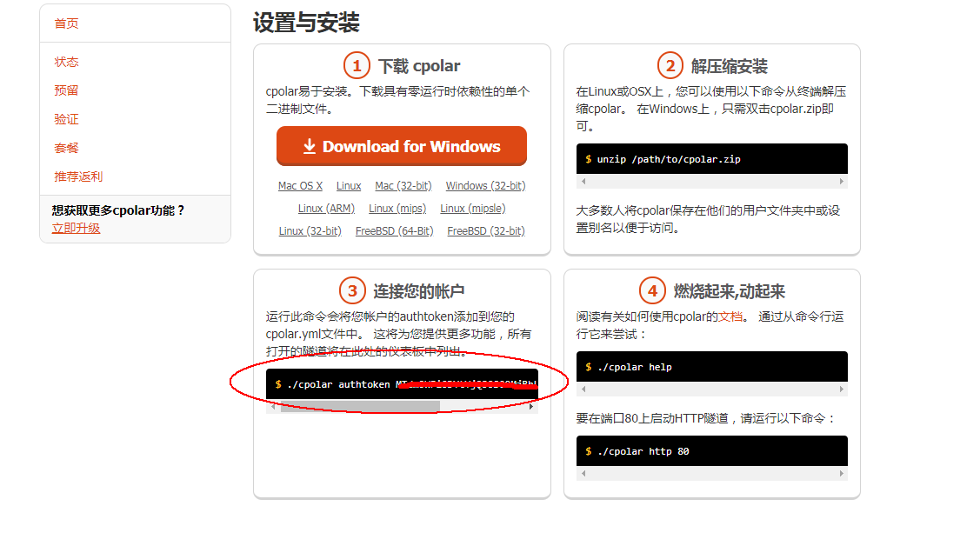Screen dimensions: 980x546
Task: Click right scroll arrow of http 80 box
Action: coord(841,474)
